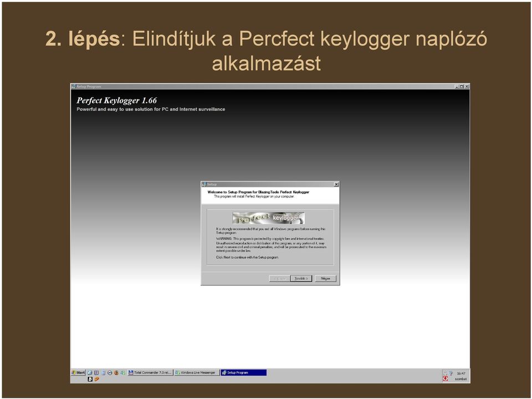
Task: Open Messenger quick launch icon
Action: [x=123, y=372]
